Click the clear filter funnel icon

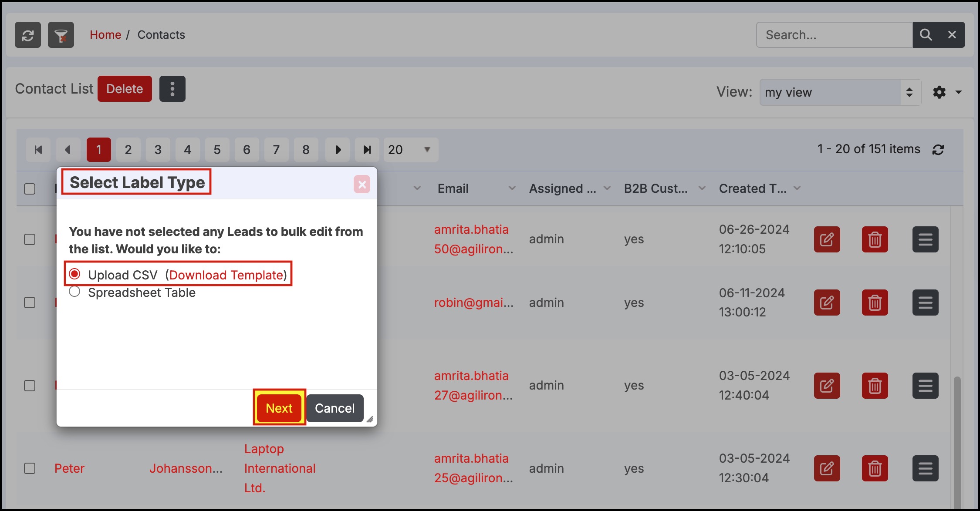point(61,35)
